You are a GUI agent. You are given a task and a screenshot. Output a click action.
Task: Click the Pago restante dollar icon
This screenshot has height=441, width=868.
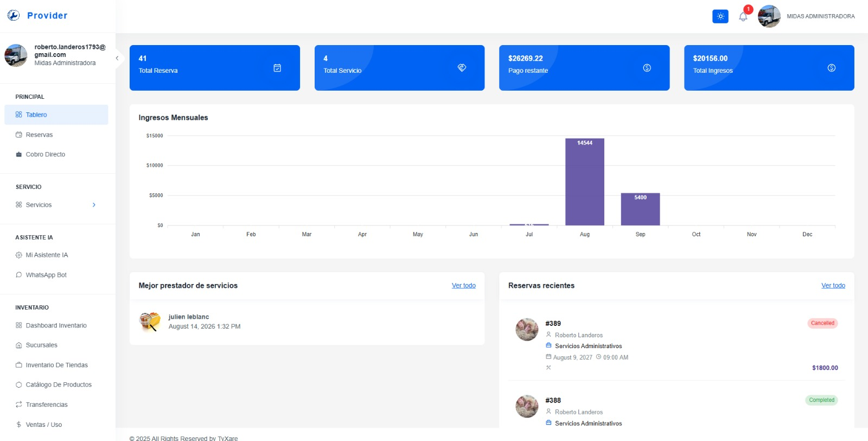[647, 68]
